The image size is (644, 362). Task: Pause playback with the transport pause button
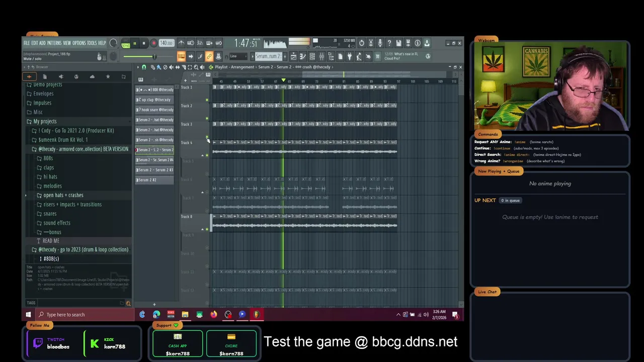click(x=135, y=43)
